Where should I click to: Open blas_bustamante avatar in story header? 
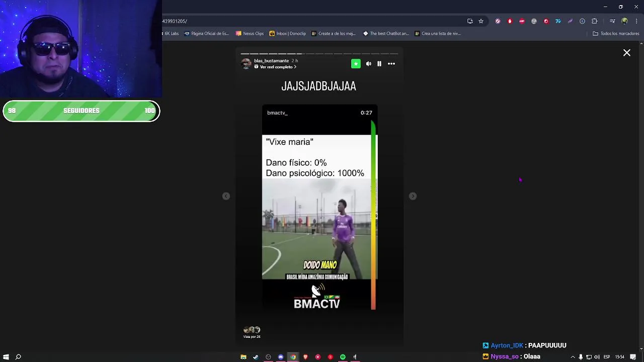pos(246,63)
